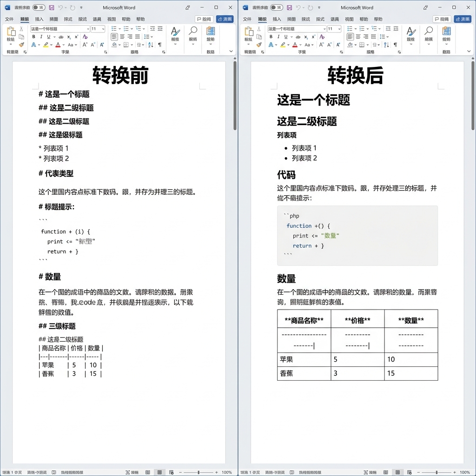This screenshot has width=476, height=476.
Task: Click Copy icon in the 转换前 window
Action: (21, 37)
